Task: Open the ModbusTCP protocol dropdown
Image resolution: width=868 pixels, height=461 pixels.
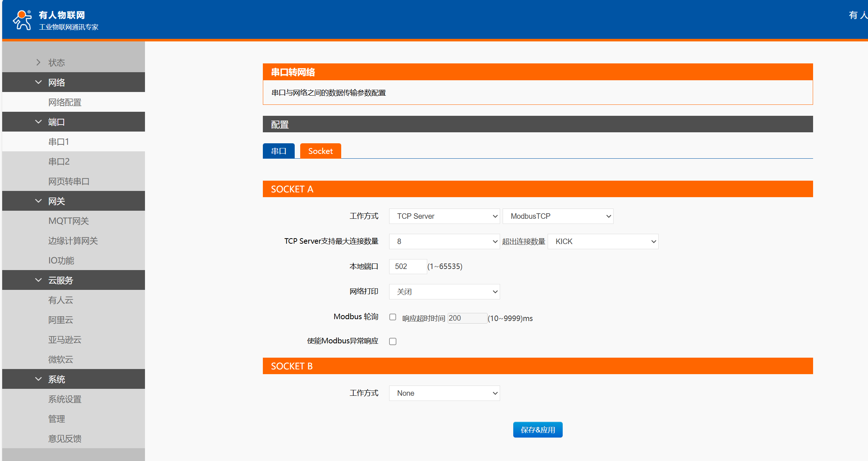Action: click(558, 216)
